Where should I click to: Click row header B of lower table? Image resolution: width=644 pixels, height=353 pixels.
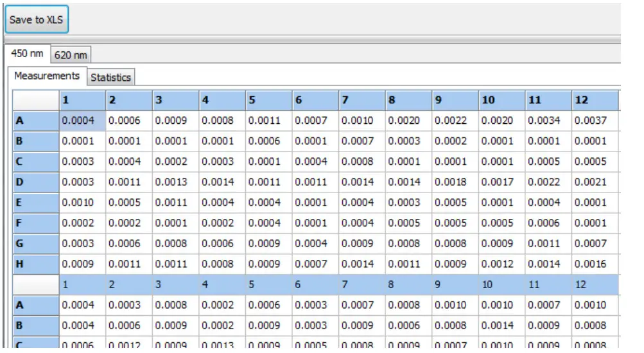pos(36,326)
